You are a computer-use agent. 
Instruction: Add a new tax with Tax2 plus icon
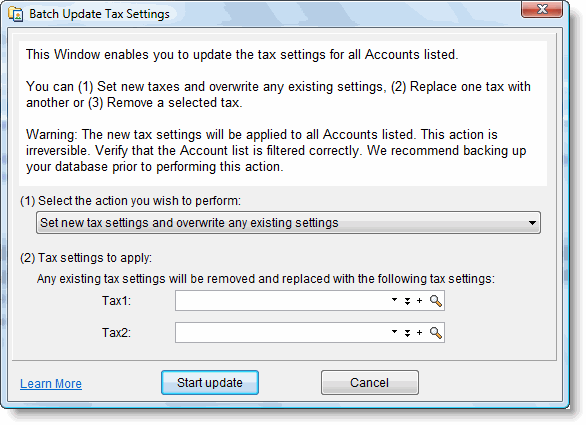point(419,333)
